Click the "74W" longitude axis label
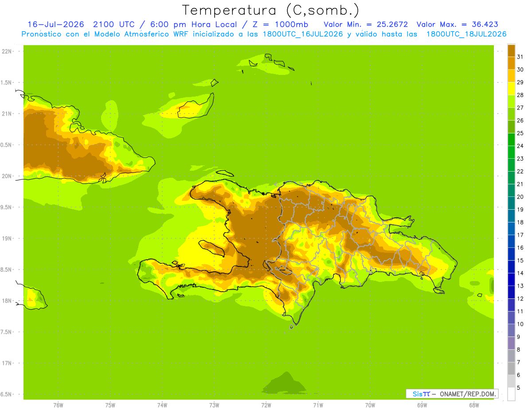532x411 pixels. click(x=162, y=405)
